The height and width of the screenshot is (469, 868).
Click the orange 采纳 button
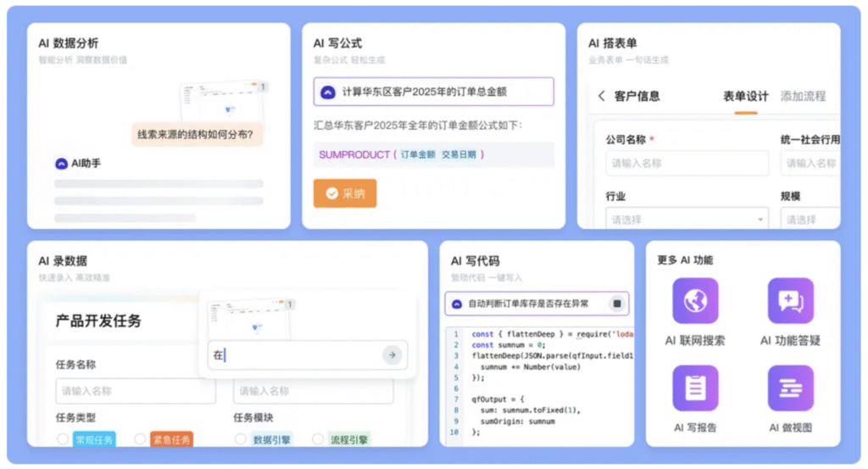(345, 193)
